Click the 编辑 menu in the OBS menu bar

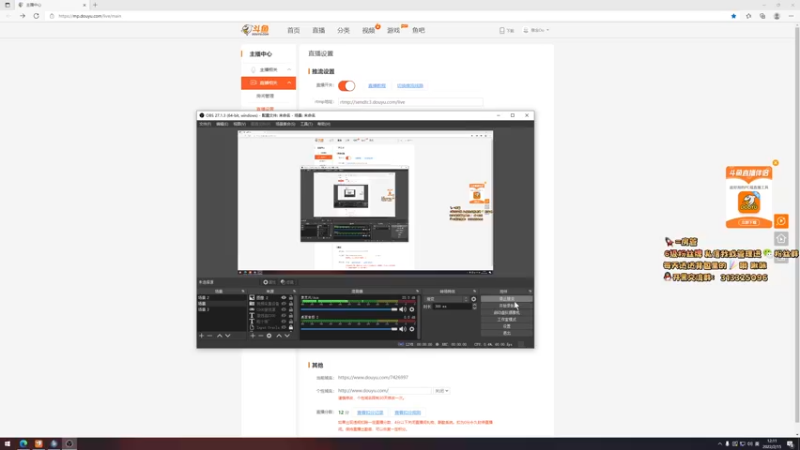222,124
